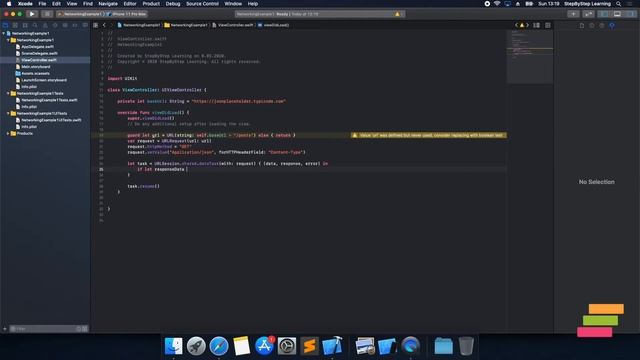Open the Symbol navigator icon
This screenshot has height=360, width=640.
[25, 25]
